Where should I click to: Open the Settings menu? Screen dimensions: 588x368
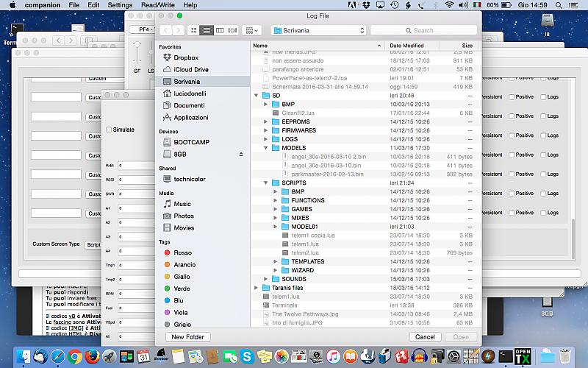(x=120, y=5)
